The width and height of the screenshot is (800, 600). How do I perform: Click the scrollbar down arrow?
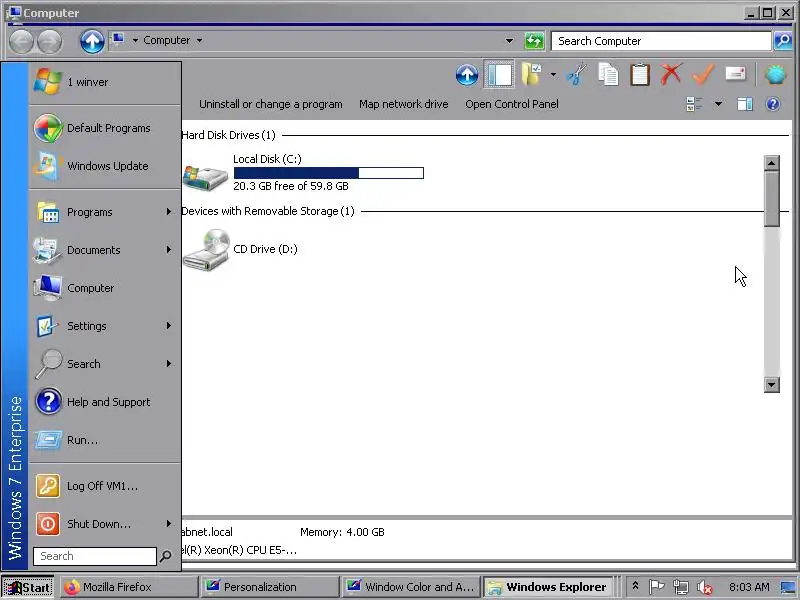click(x=772, y=385)
